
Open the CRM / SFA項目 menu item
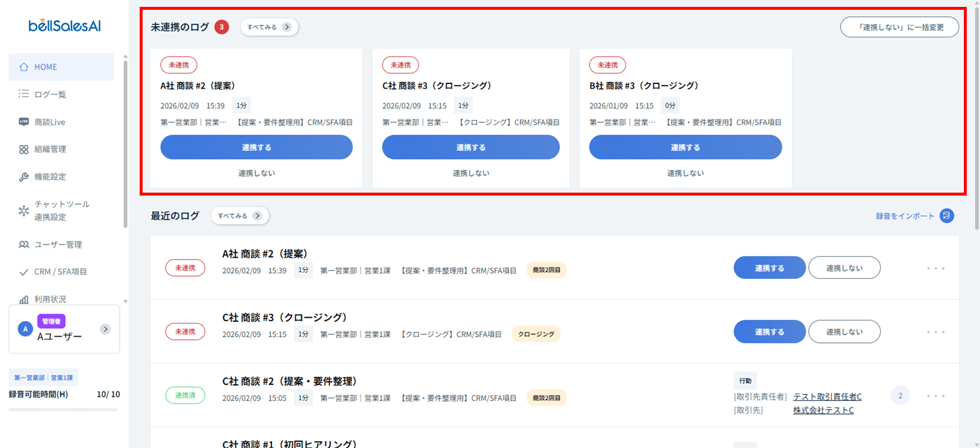[x=60, y=272]
